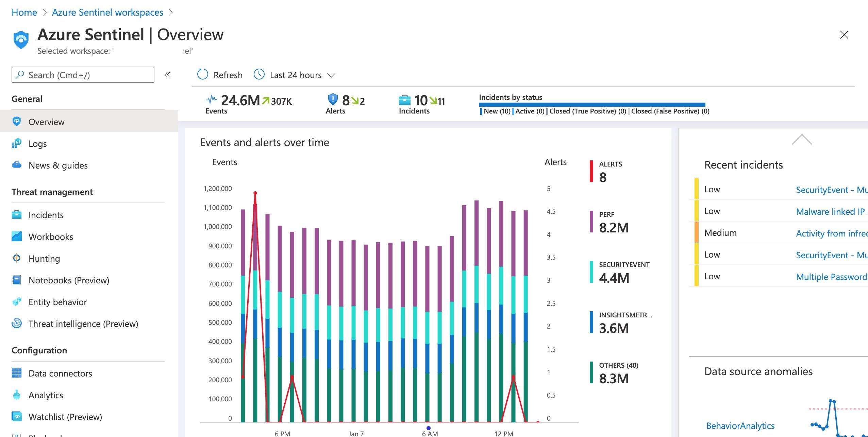Open the Malware linked IP incident link
This screenshot has height=437, width=868.
[x=830, y=211]
